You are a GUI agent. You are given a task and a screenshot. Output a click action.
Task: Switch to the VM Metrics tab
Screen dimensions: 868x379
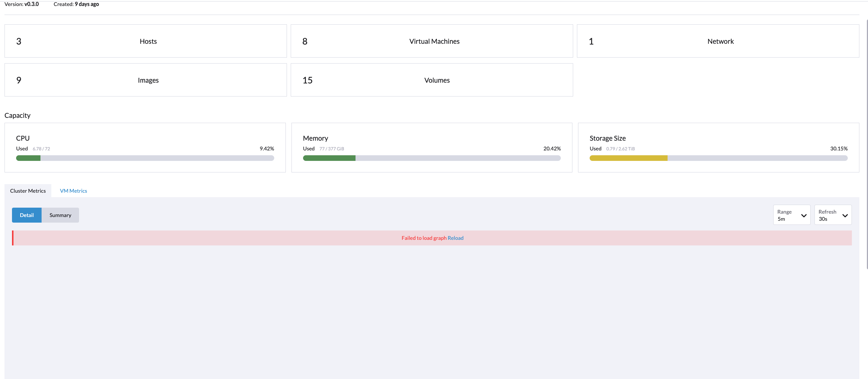[x=73, y=191]
